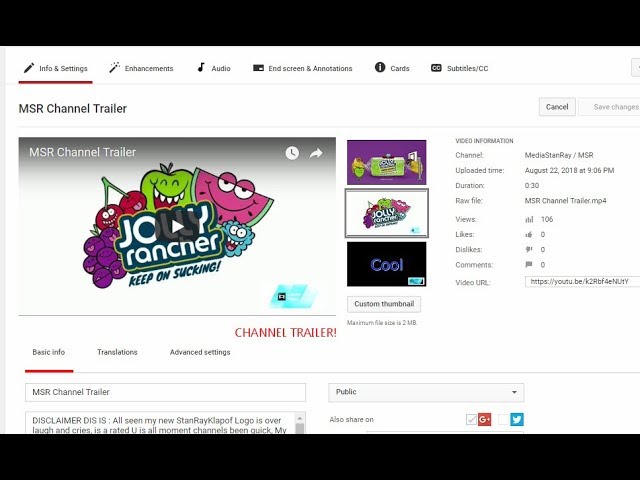The height and width of the screenshot is (480, 640).
Task: Open the Enhancements tab
Action: point(141,69)
